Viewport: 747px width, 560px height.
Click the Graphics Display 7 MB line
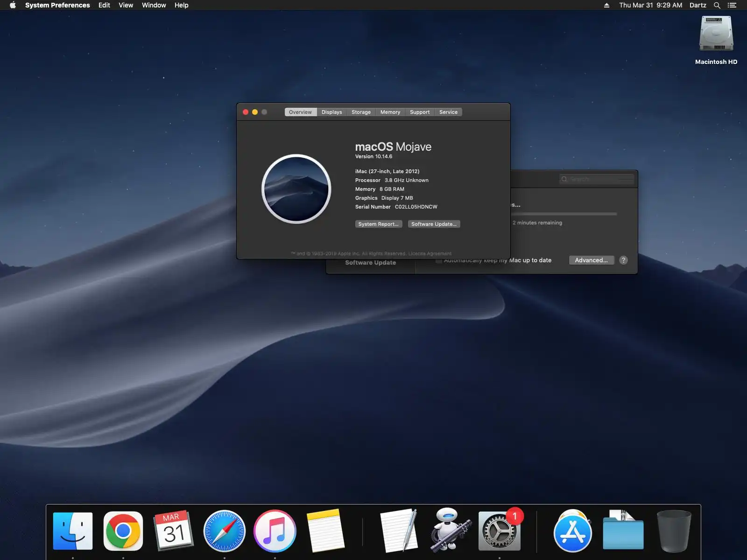[x=384, y=198]
